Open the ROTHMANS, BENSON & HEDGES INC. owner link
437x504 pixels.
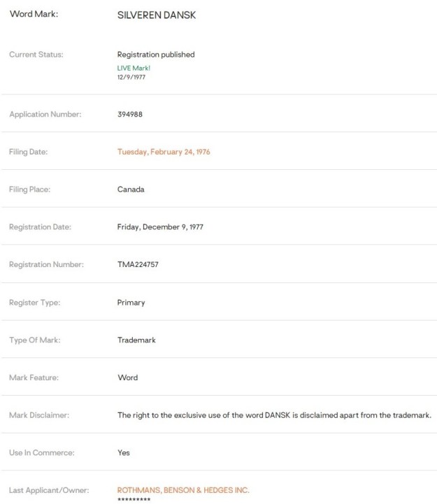(x=183, y=490)
